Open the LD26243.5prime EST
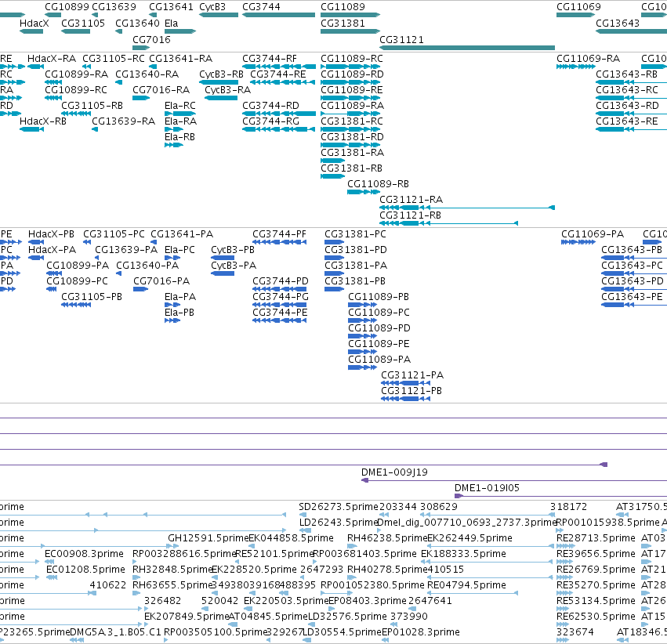Viewport: 667px width, 644px height. 306,530
